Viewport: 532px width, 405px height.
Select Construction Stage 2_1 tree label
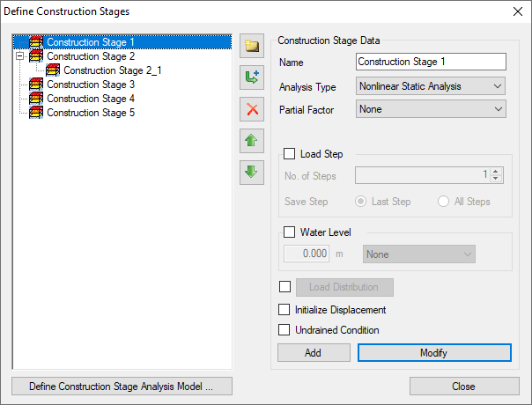(x=113, y=70)
